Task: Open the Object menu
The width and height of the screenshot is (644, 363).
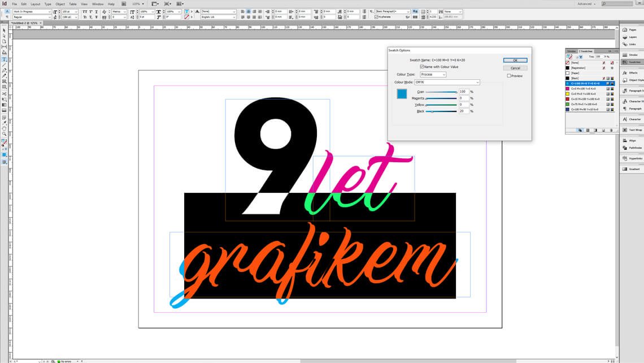Action: 60,4
